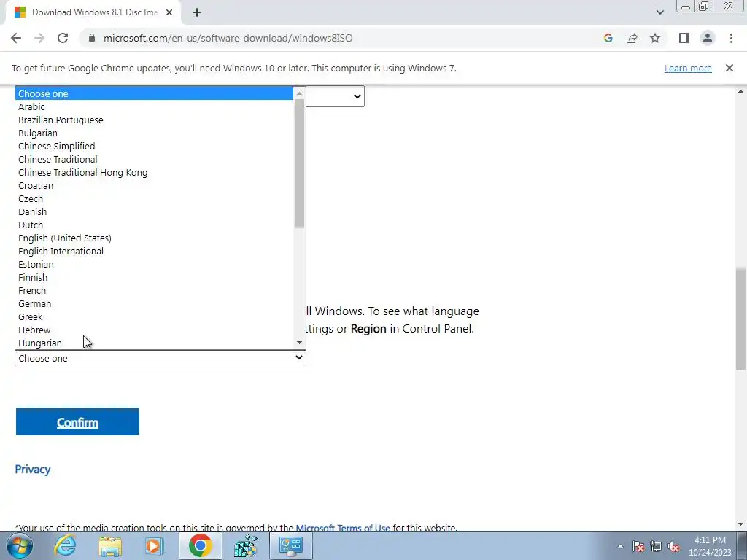Viewport: 747px width, 560px height.
Task: Choose Estonian language
Action: coord(155,264)
